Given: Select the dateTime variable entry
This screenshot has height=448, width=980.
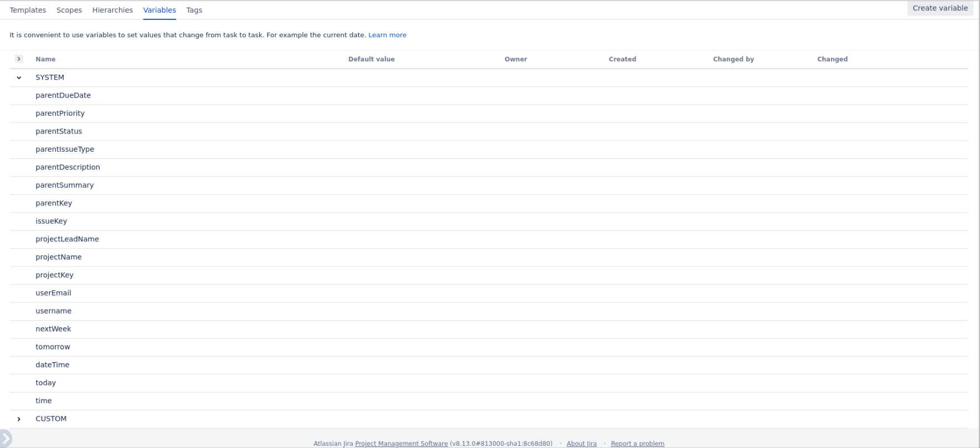Looking at the screenshot, I should [53, 365].
